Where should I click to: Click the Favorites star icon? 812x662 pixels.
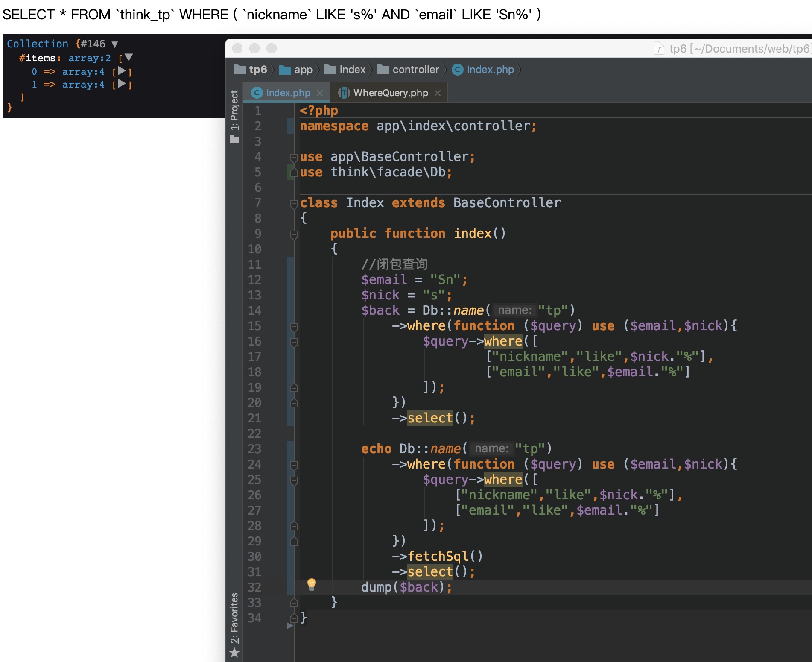(x=234, y=653)
